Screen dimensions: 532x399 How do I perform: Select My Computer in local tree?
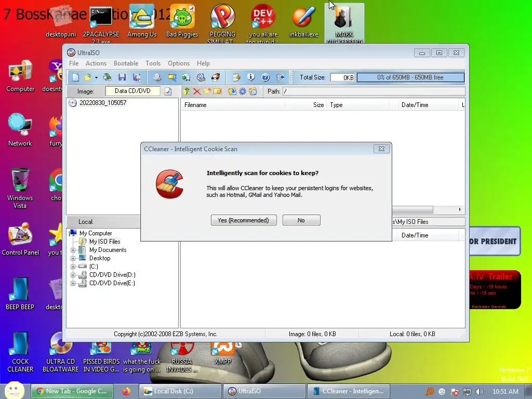(96, 233)
